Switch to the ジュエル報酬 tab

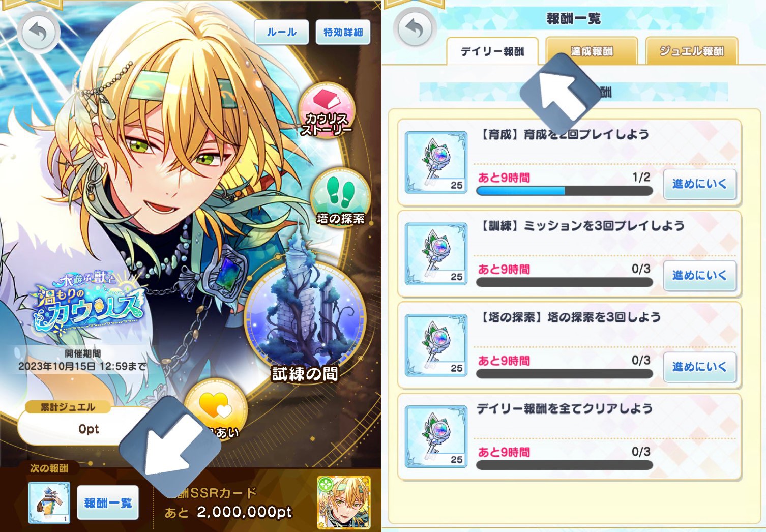(692, 51)
